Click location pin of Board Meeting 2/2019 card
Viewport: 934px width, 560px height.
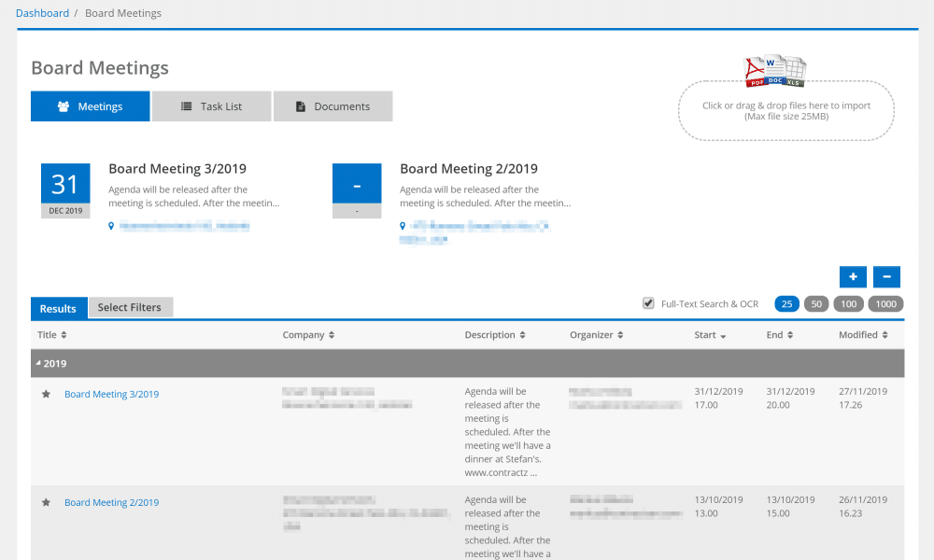[x=403, y=226]
